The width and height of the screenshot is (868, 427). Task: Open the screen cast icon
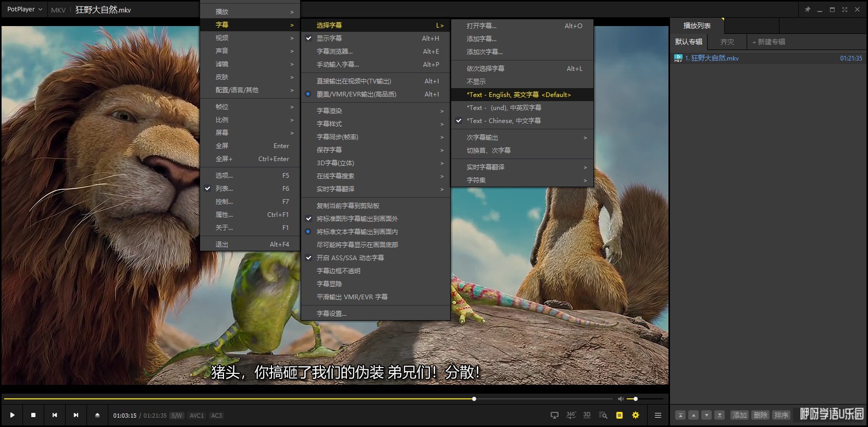point(554,415)
